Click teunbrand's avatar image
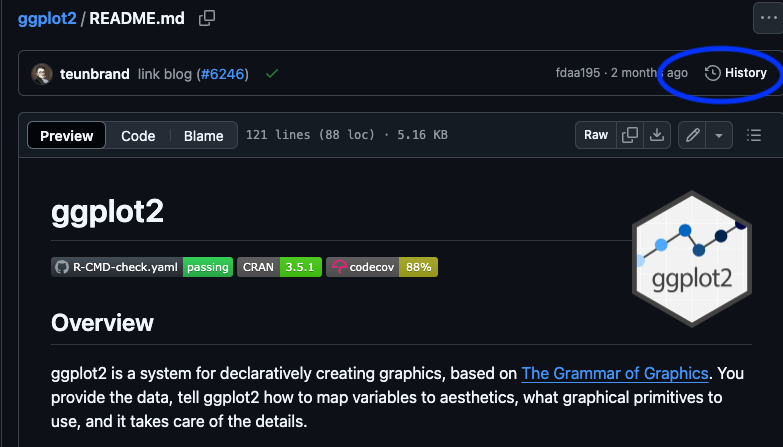 (x=42, y=74)
